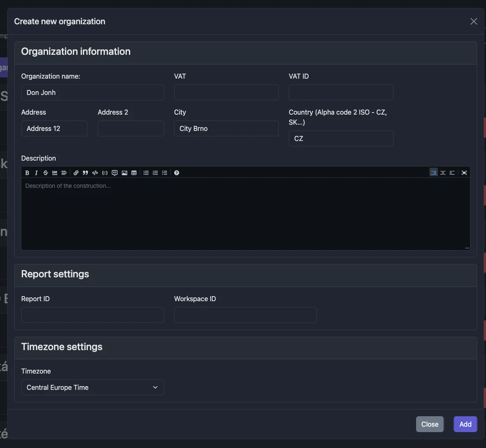Toggle bold formatting in the description editor

click(x=27, y=173)
